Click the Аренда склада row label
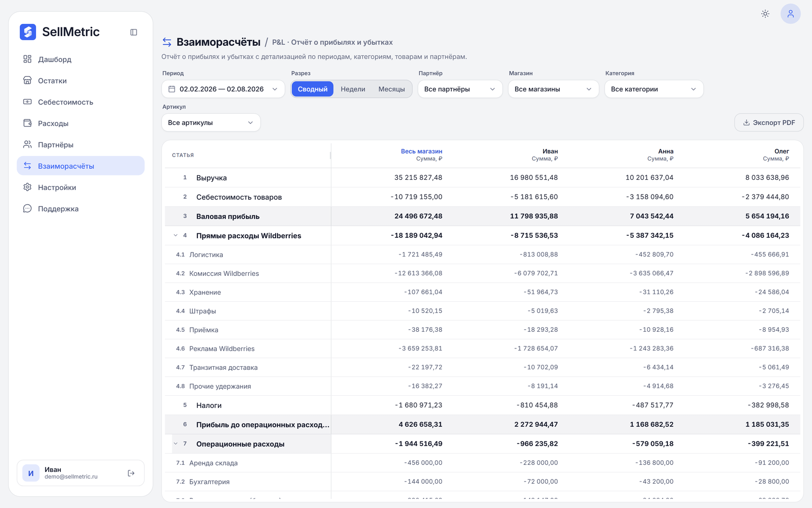This screenshot has width=812, height=508. (213, 463)
